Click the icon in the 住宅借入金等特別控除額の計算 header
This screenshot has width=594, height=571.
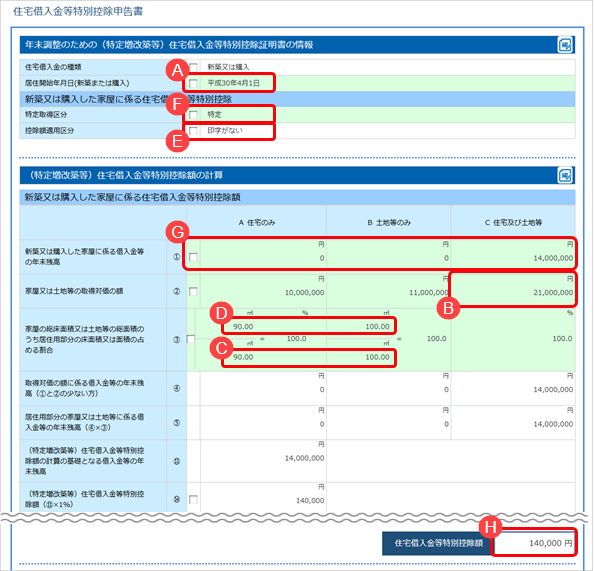coord(565,175)
